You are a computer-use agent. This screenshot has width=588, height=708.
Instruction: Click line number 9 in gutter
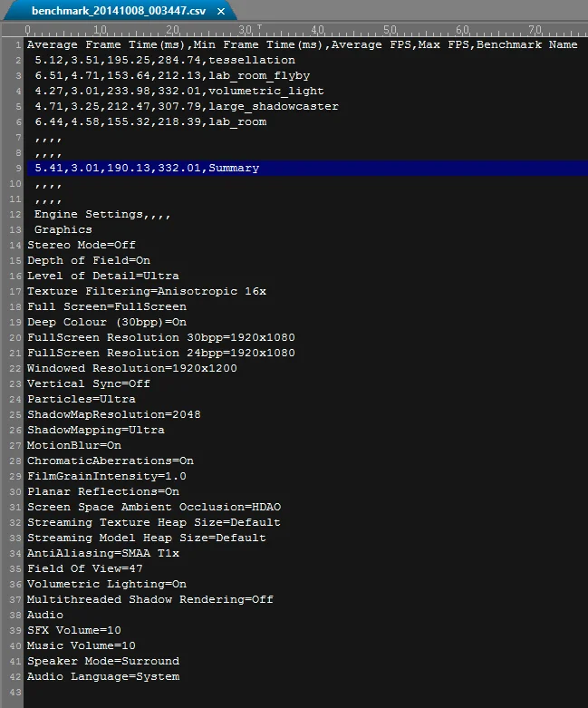point(18,168)
